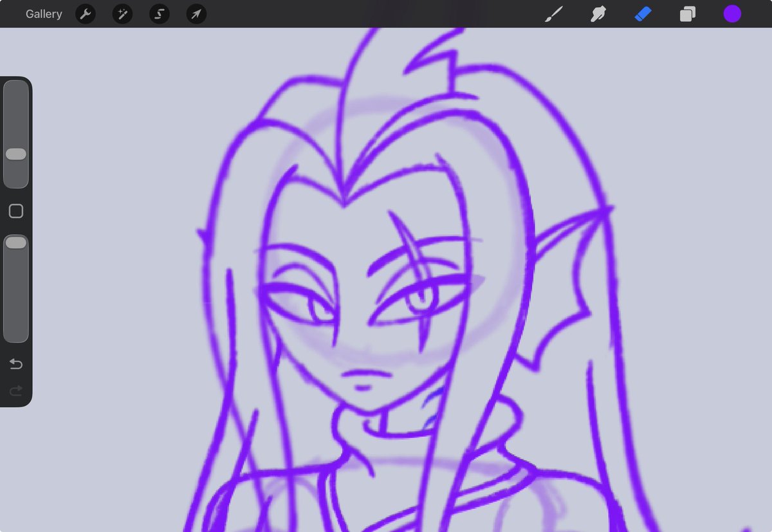Click the brush opacity slider handle
This screenshot has height=532, width=772.
pyautogui.click(x=15, y=243)
